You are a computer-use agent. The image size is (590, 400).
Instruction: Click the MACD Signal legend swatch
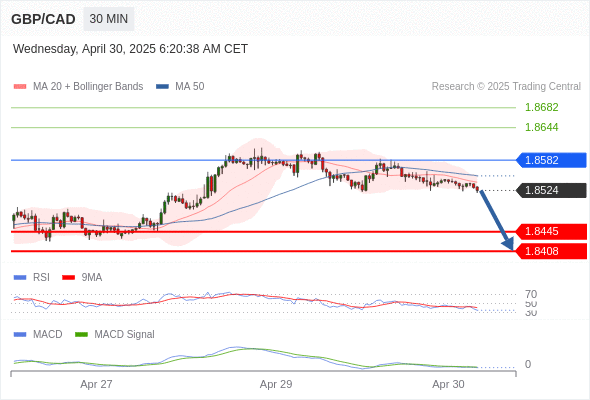coord(81,334)
